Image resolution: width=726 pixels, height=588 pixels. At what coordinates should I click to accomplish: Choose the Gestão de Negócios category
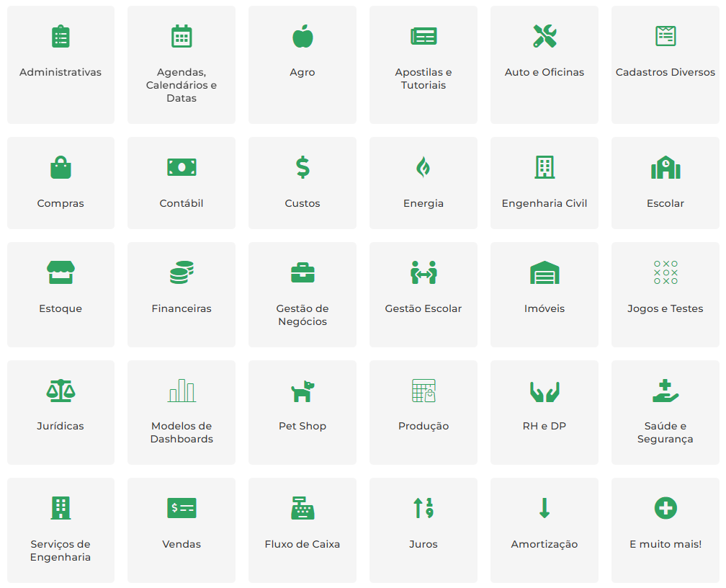click(x=302, y=315)
